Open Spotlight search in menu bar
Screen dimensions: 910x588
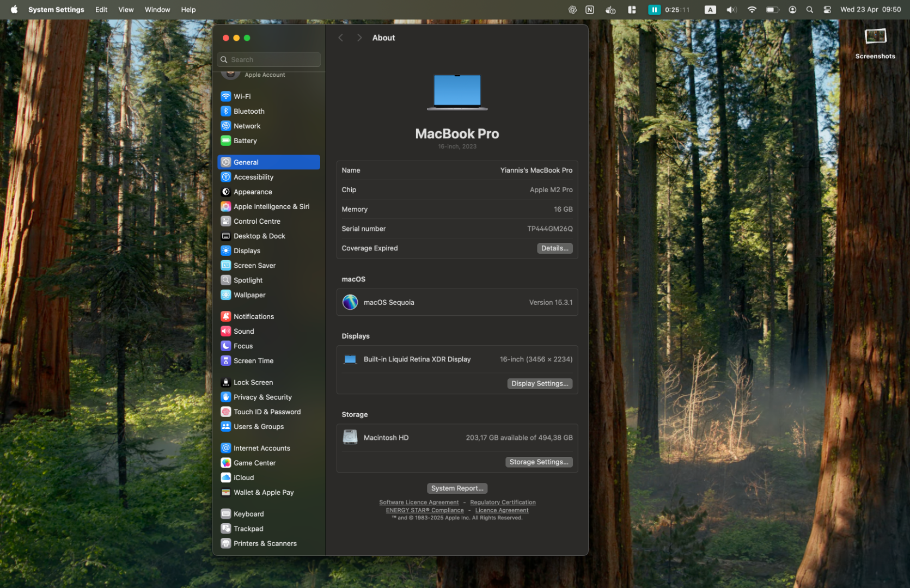click(810, 9)
